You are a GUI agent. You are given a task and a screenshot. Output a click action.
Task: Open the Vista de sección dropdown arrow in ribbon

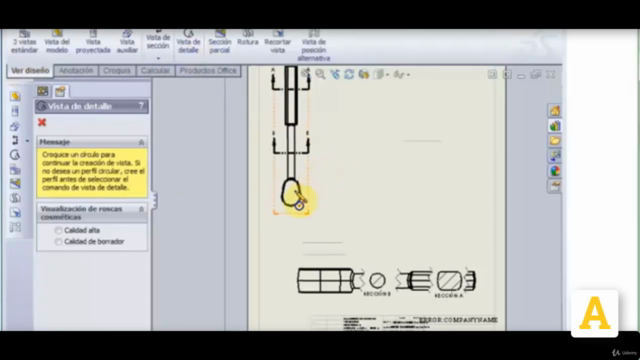pos(158,58)
